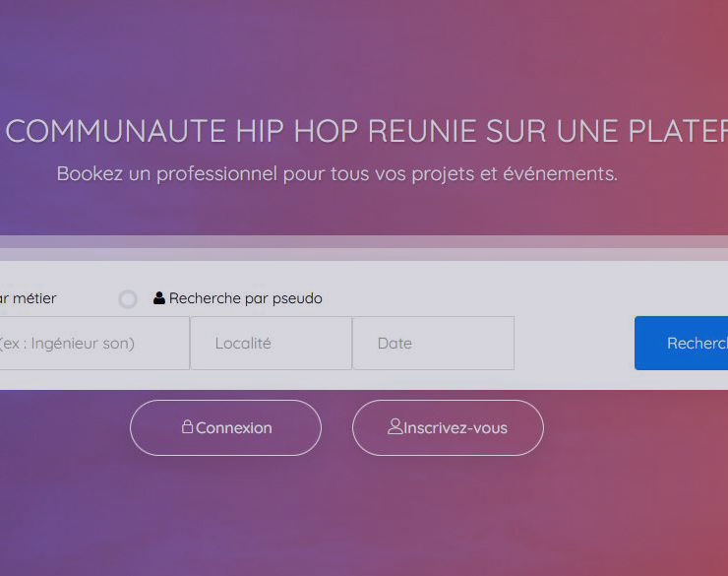Click the 'Recherche par pseudo' label text

[245, 298]
